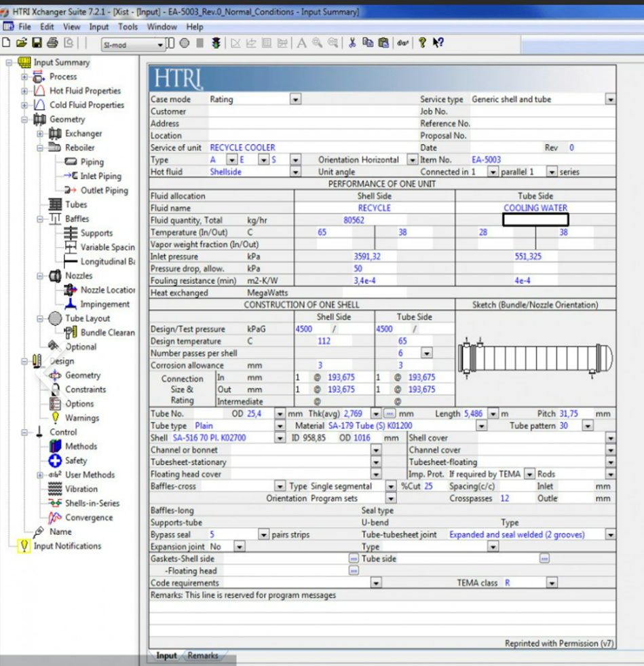The height and width of the screenshot is (666, 644).
Task: Open the Service type dropdown arrow
Action: click(x=610, y=100)
